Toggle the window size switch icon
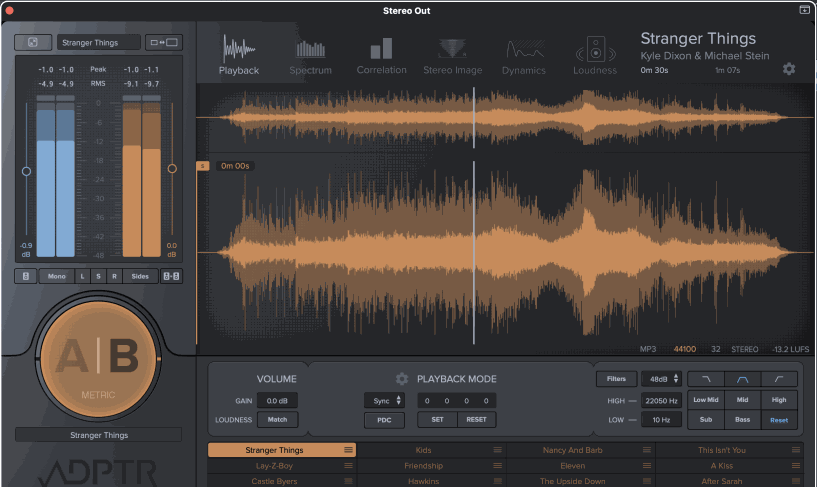Image resolution: width=817 pixels, height=487 pixels. [164, 42]
